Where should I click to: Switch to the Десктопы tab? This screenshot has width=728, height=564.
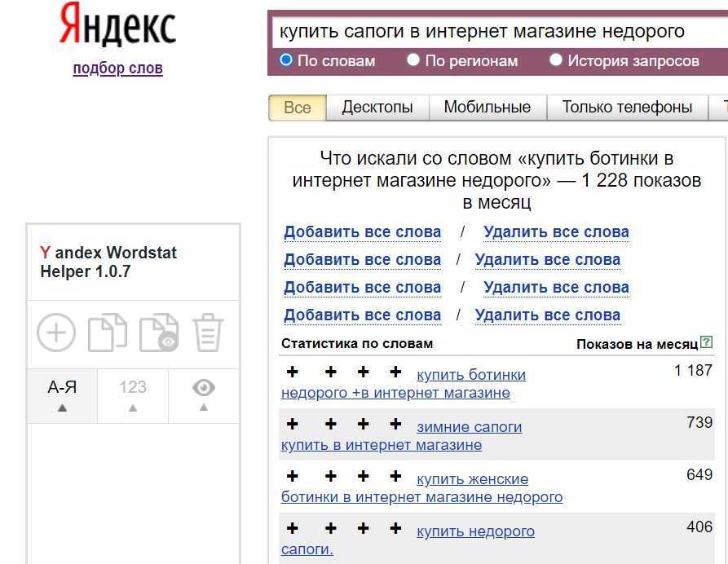[377, 108]
